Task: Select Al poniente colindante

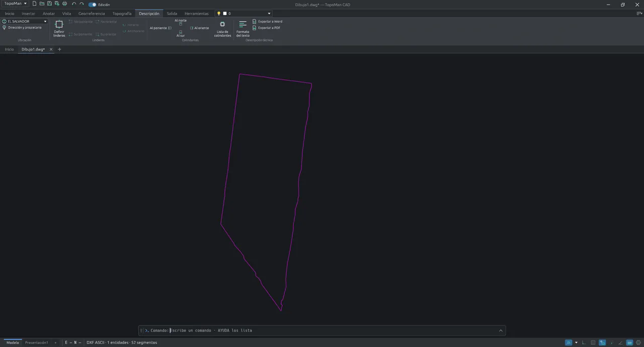Action: (160, 28)
